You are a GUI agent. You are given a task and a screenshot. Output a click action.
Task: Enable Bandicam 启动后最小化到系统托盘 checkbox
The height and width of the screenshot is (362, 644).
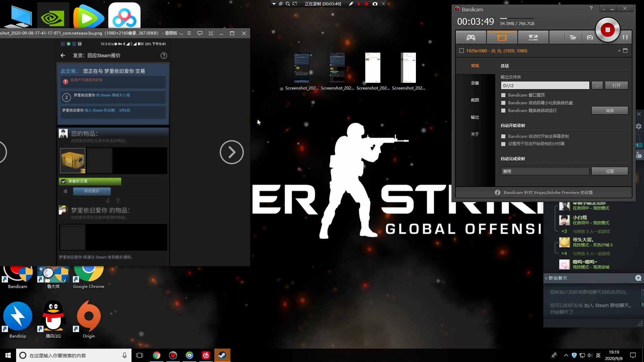pos(503,103)
